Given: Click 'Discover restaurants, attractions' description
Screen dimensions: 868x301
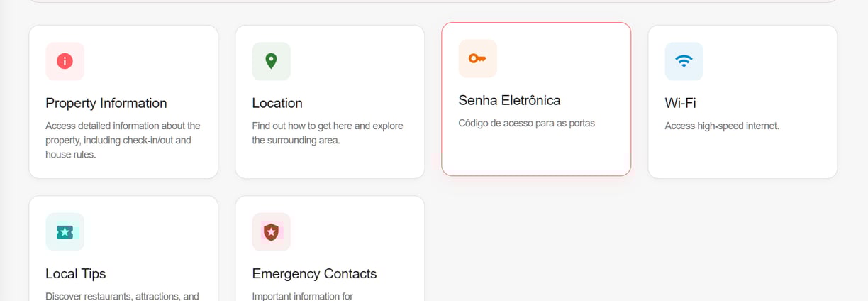Looking at the screenshot, I should [122, 296].
